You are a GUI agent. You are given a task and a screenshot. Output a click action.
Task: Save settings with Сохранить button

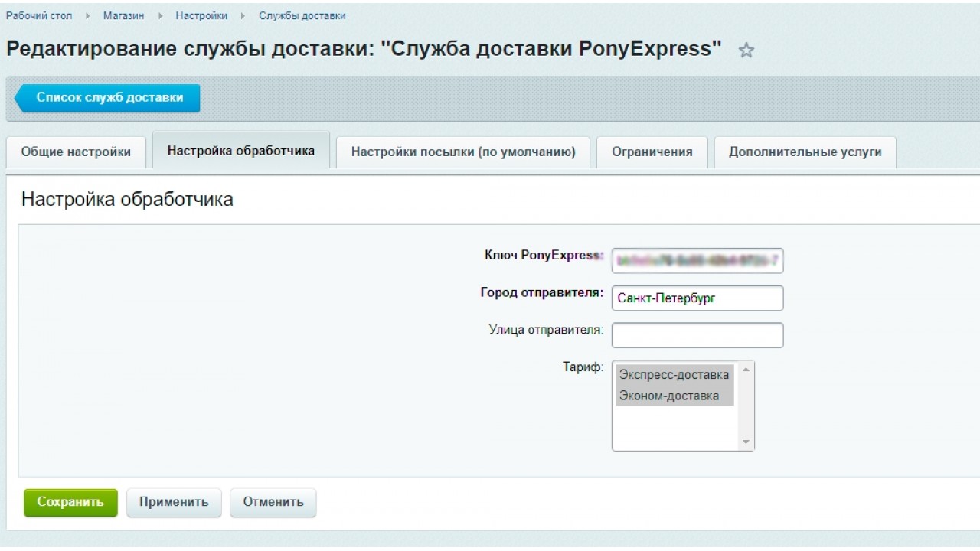[x=70, y=503]
